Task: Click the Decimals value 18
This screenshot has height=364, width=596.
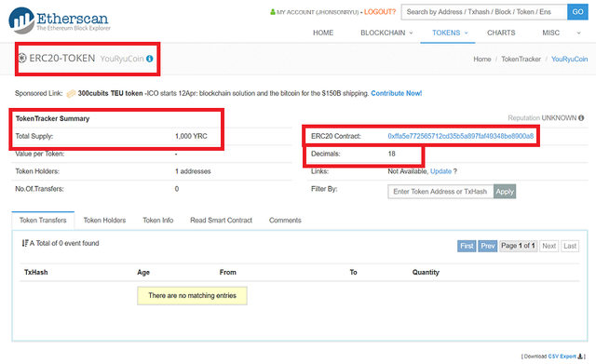Action: pos(391,154)
